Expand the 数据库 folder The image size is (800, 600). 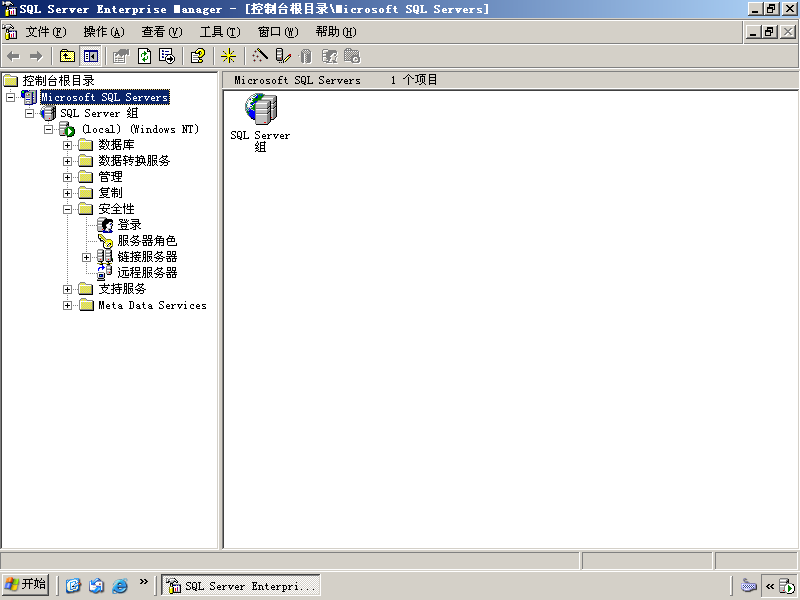(67, 145)
